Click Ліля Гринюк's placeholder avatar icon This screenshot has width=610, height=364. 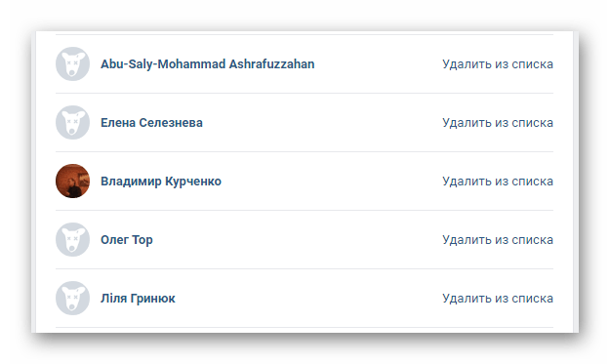click(x=73, y=299)
